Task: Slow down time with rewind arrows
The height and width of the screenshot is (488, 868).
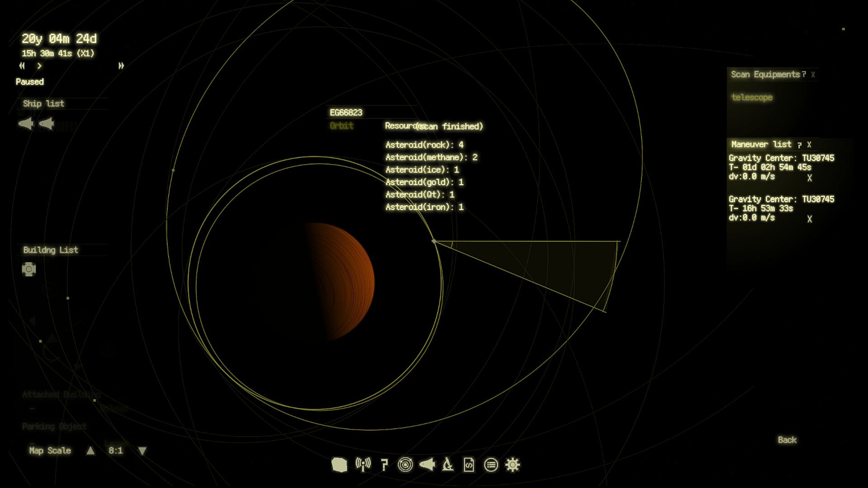Action: (22, 66)
